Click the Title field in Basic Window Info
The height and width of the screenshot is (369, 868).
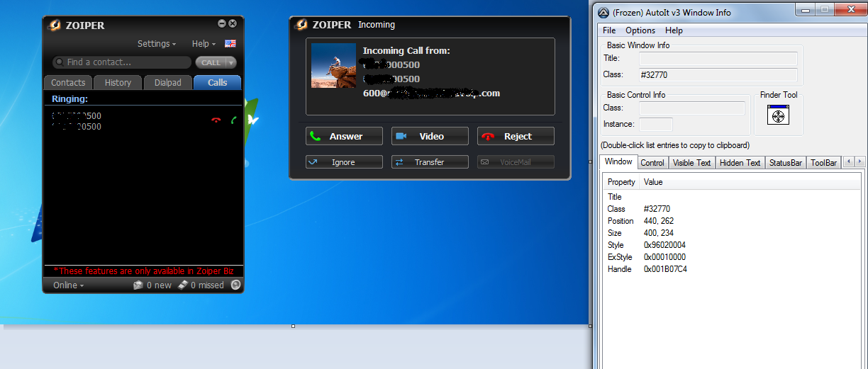718,59
